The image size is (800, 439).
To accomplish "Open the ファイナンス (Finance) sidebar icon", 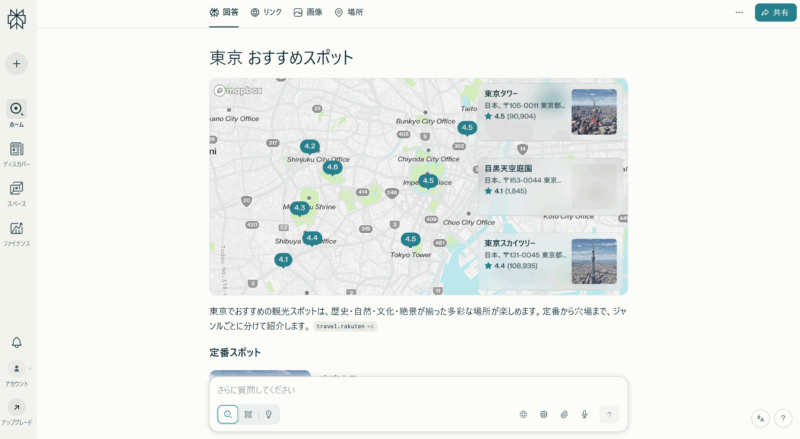I will [16, 229].
